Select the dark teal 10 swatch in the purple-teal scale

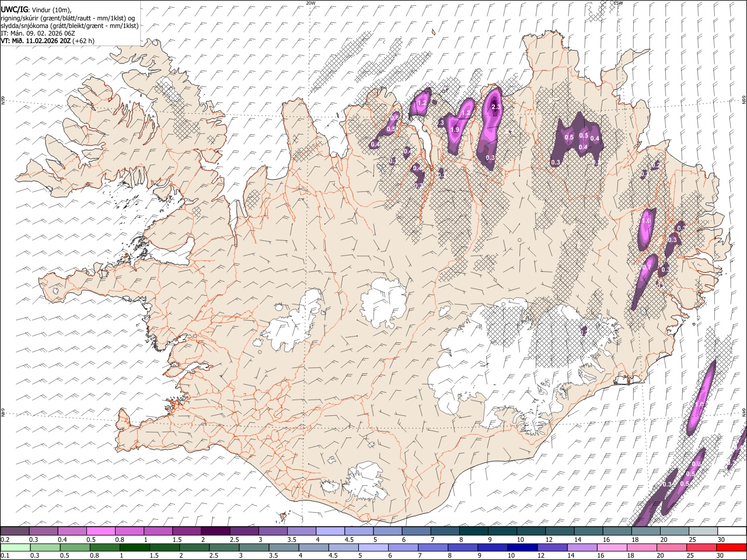[530, 531]
